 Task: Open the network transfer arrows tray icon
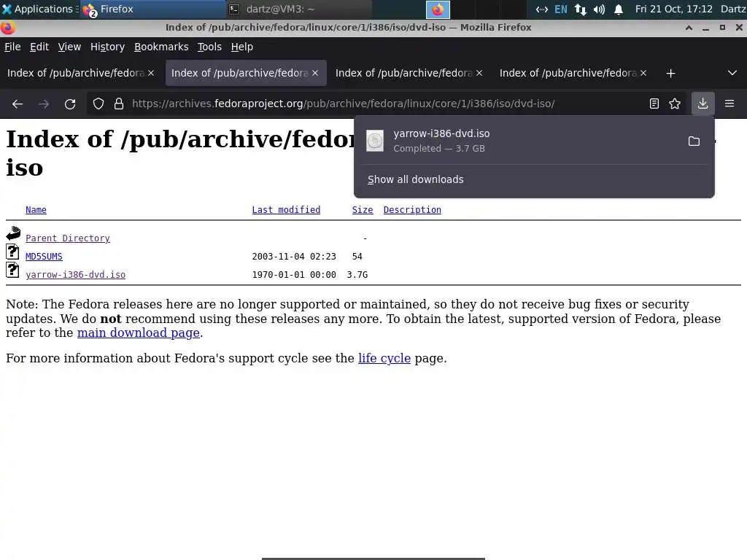click(580, 9)
